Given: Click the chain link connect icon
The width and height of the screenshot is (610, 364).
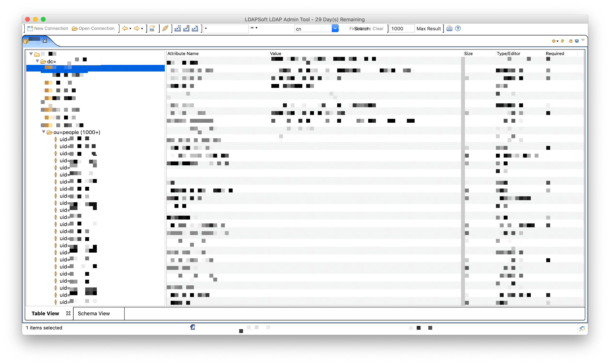Looking at the screenshot, I should (165, 29).
